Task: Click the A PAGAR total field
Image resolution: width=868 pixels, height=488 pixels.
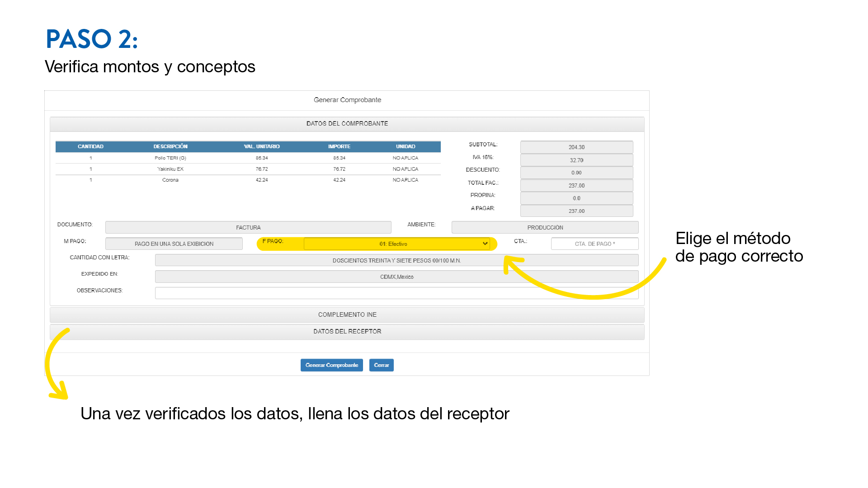Action: click(576, 211)
